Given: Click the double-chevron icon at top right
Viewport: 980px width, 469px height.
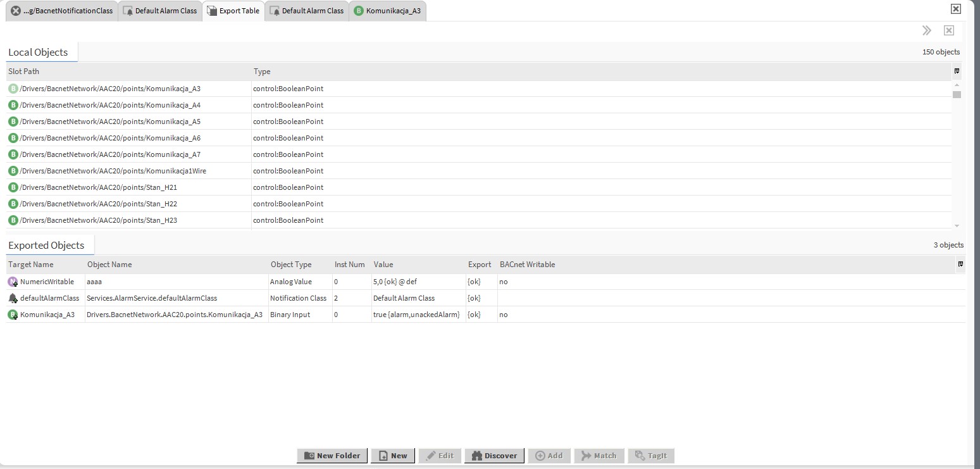Looking at the screenshot, I should point(927,30).
